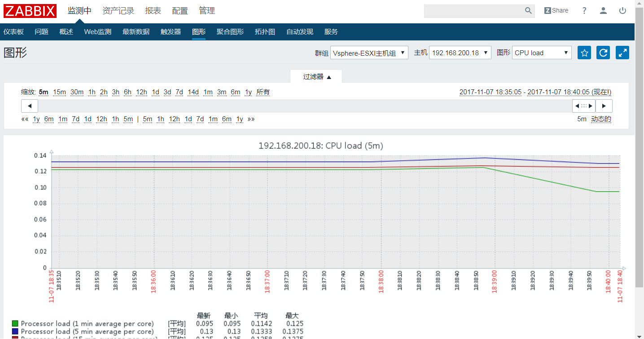The image size is (644, 339).
Task: Click the Zabbix logo
Action: click(x=30, y=11)
